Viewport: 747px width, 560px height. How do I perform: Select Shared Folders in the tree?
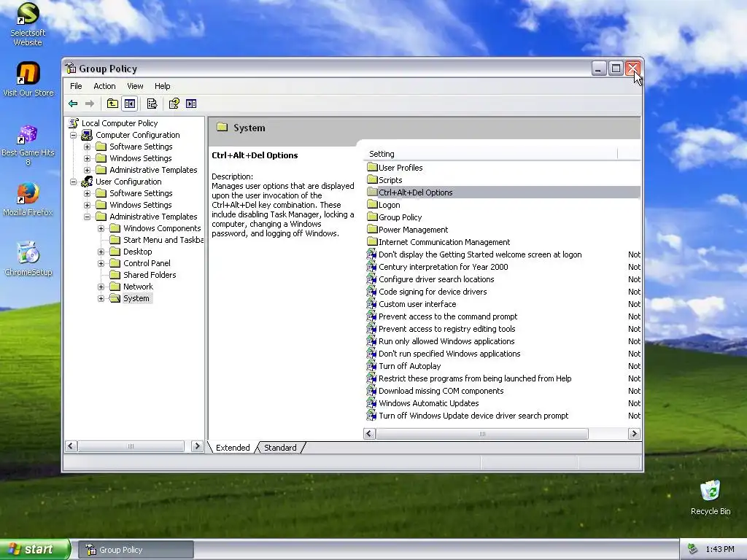click(150, 275)
